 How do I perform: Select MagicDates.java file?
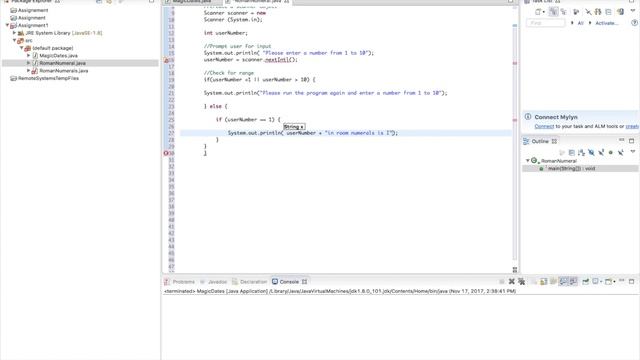pyautogui.click(x=58, y=56)
